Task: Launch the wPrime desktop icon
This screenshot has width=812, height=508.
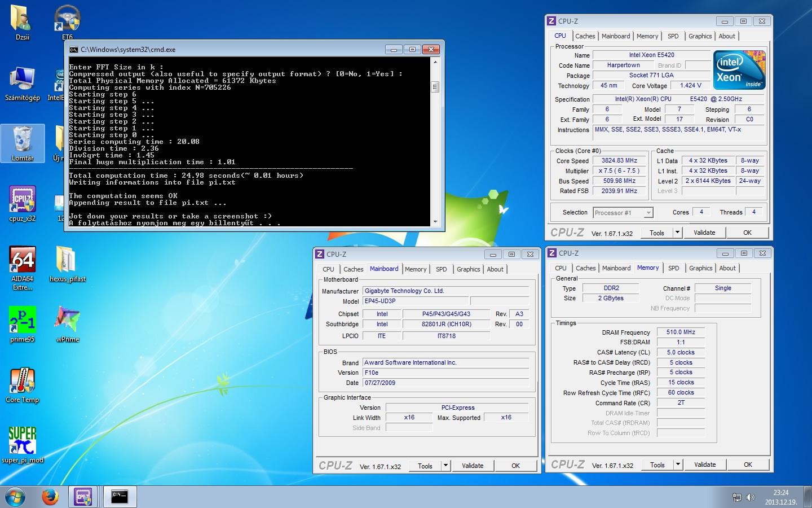Action: [67, 325]
